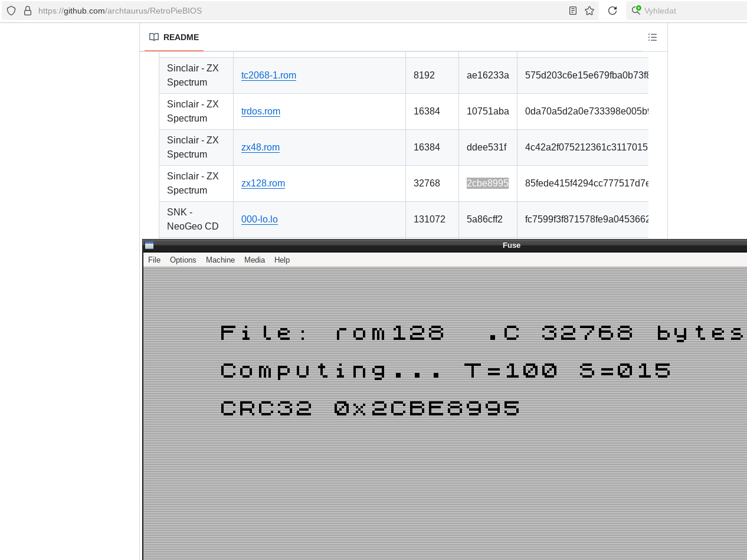Open the trdos.rom link

click(261, 111)
